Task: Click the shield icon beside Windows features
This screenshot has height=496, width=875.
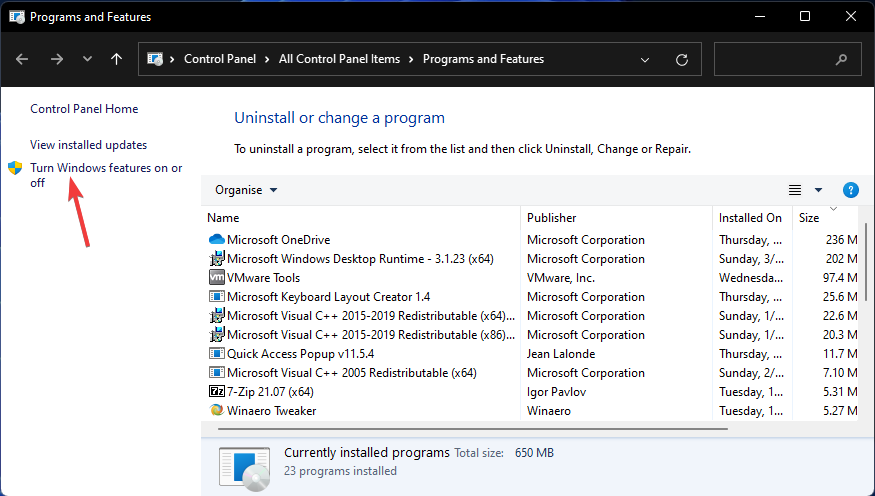Action: click(x=15, y=167)
